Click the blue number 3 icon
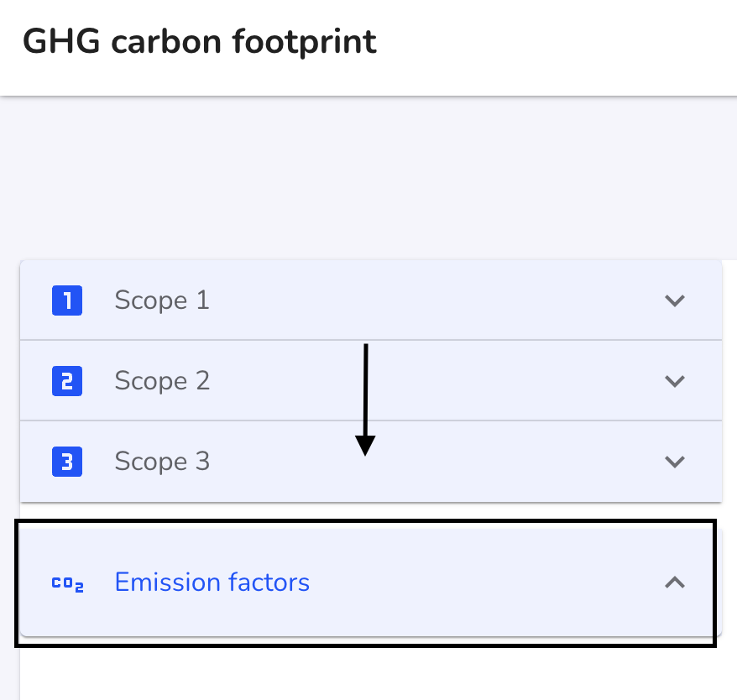Image resolution: width=737 pixels, height=700 pixels. coord(67,462)
